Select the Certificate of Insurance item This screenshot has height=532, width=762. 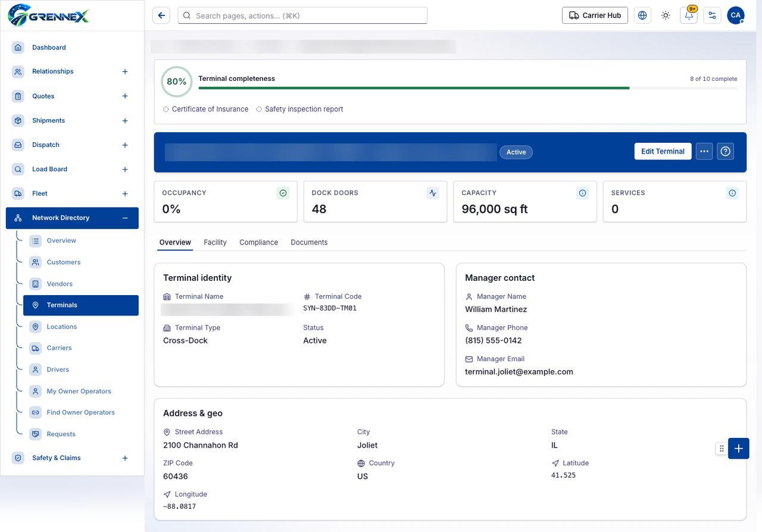[x=205, y=109]
